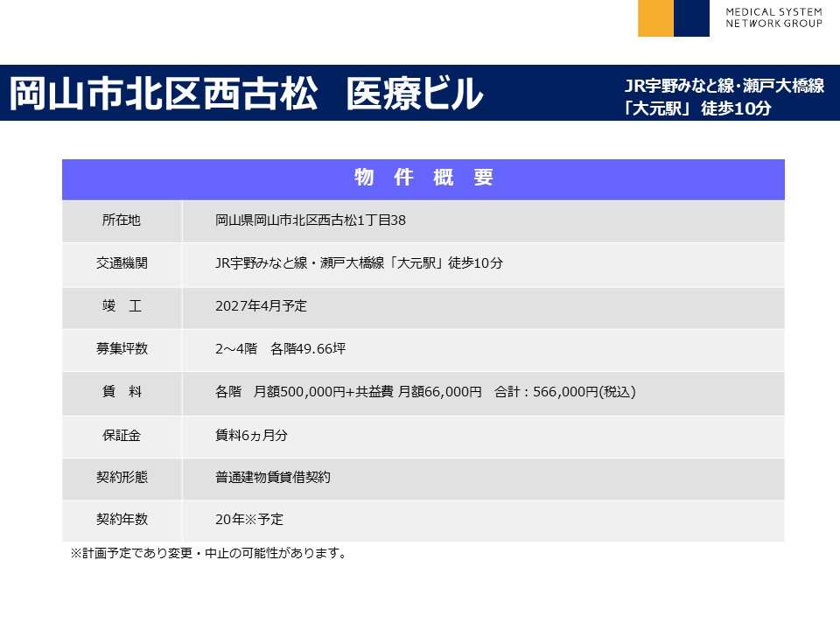Select the 契約形態 label cell

point(122,479)
